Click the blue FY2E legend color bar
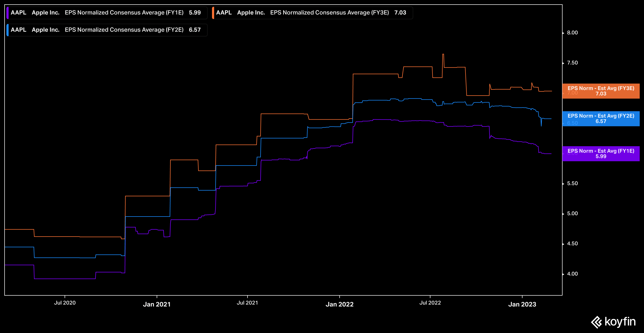644x333 pixels. point(8,30)
